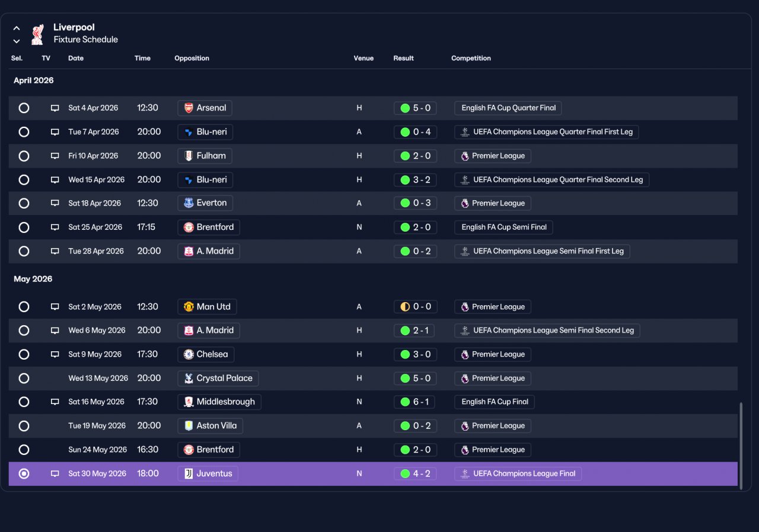The width and height of the screenshot is (759, 532).
Task: Open the 5 - 0 result against Arsenal
Action: (x=415, y=108)
